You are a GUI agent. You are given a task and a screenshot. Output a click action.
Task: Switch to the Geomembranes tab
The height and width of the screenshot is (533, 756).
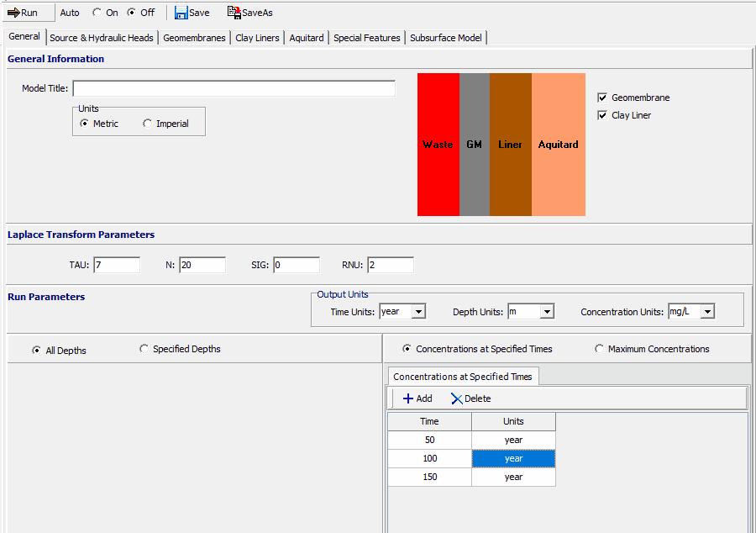click(194, 38)
